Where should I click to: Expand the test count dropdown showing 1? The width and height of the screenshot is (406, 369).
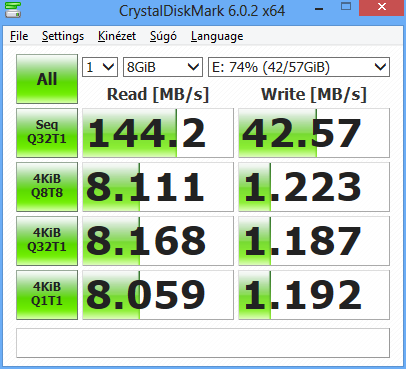tap(100, 67)
